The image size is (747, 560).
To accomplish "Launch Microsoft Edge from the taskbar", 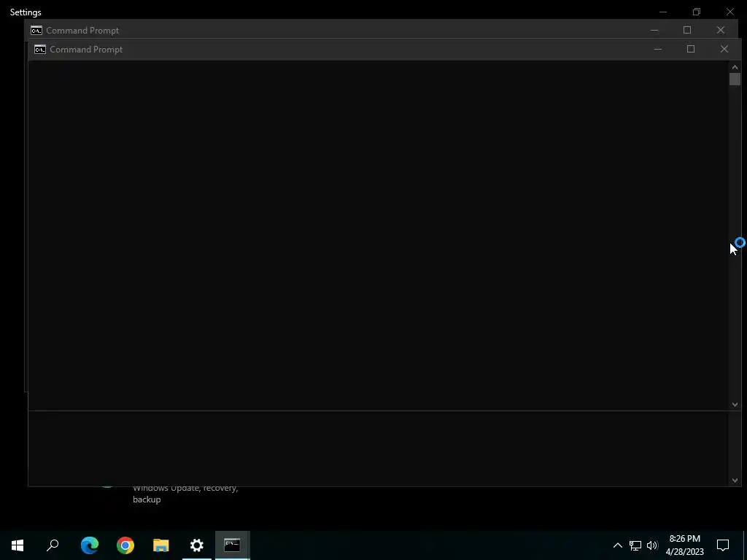I will coord(90,545).
